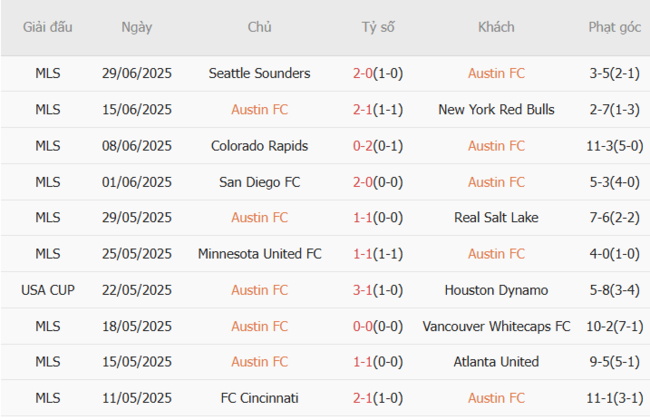Click the 0-2(0-1) Colorado Rapids match score

pyautogui.click(x=378, y=146)
